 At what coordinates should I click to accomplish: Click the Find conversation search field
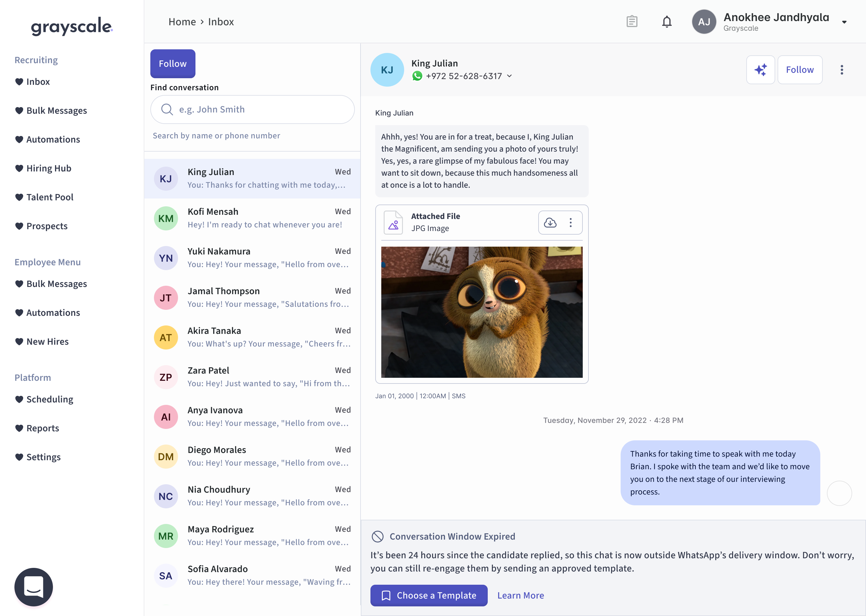[253, 109]
